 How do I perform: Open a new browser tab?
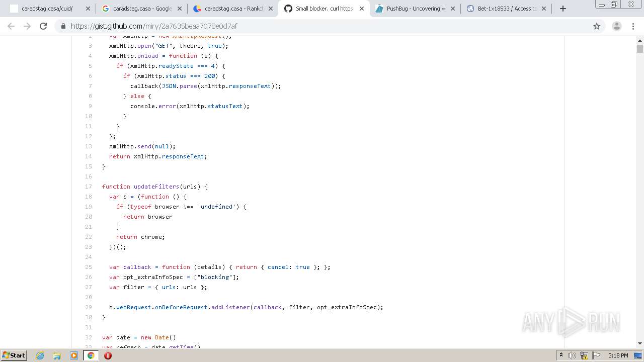coord(563,9)
